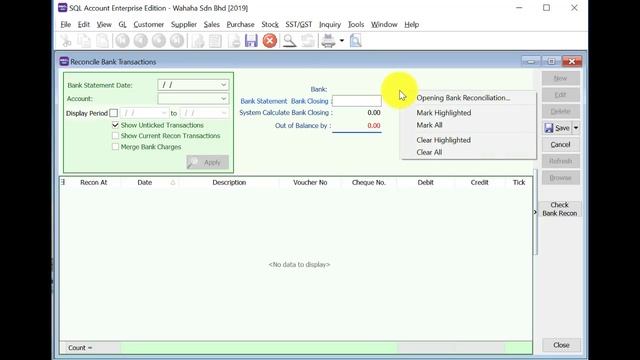Go to next record navigation icon
This screenshot has width=640, height=360.
[159, 41]
